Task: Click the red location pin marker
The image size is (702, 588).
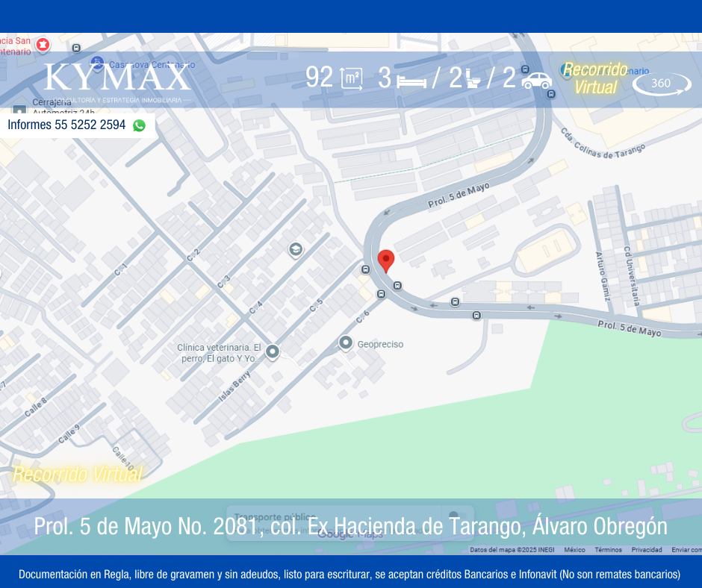Action: coord(386,261)
